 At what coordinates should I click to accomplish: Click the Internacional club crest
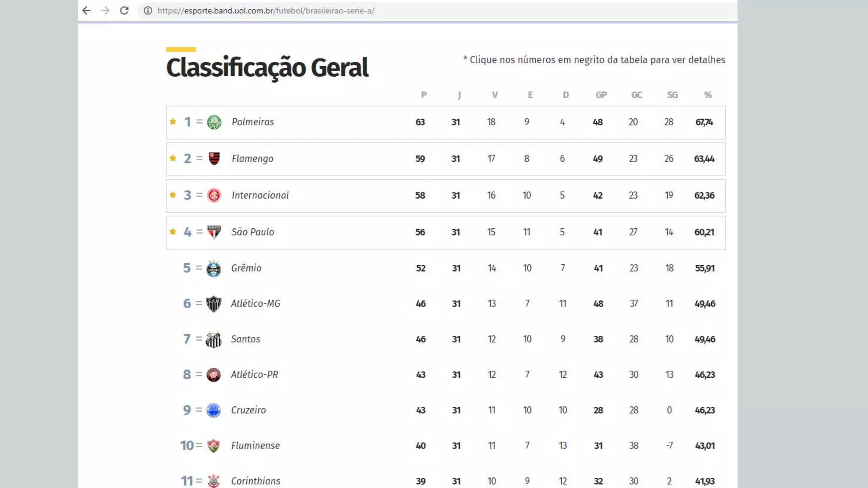pyautogui.click(x=214, y=195)
